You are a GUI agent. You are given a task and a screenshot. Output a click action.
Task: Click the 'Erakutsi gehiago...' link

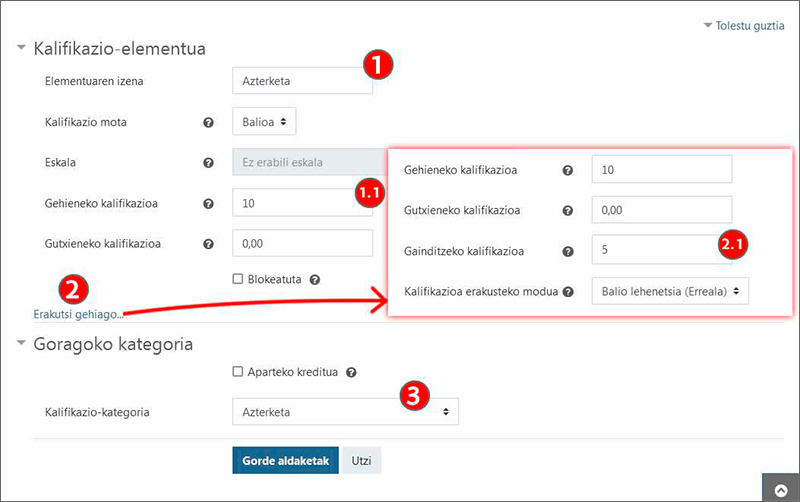coord(77,315)
